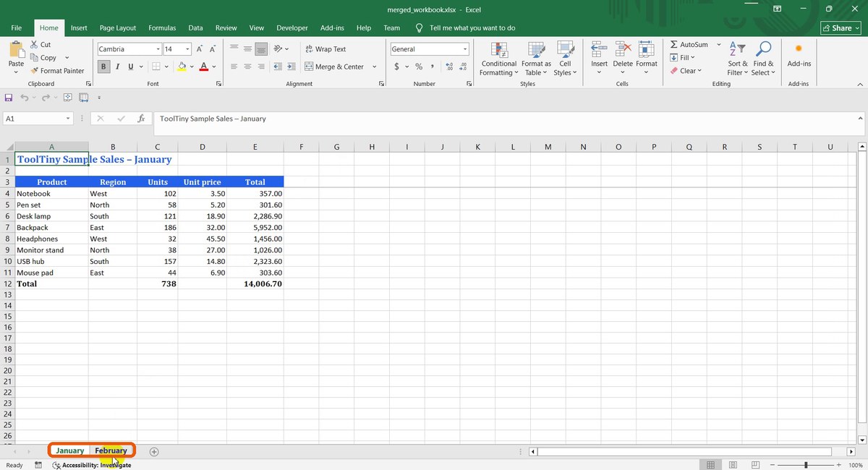Screen dimensions: 868x470
Task: Redo from the Quick Access Toolbar
Action: 46,98
